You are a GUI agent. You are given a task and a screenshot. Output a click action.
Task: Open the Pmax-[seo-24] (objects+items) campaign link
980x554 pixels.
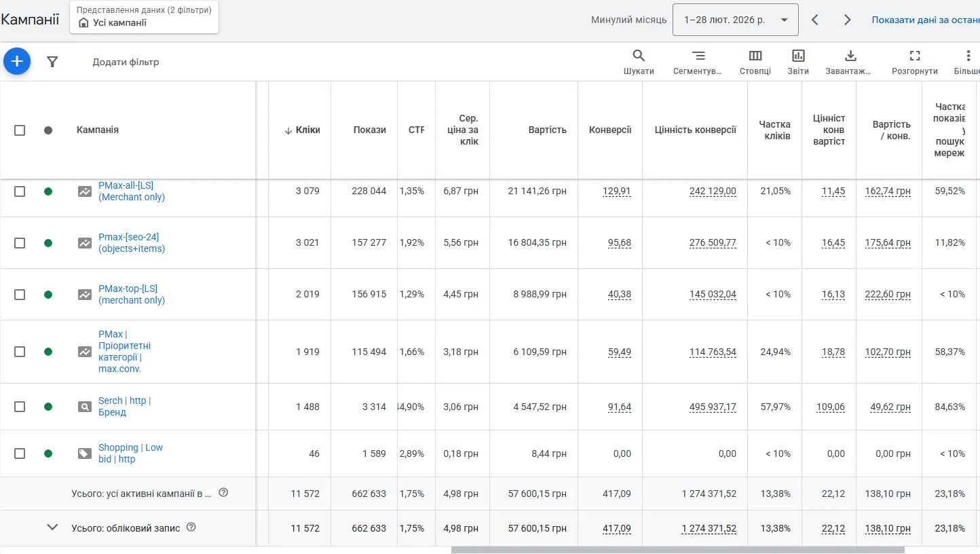coord(132,243)
